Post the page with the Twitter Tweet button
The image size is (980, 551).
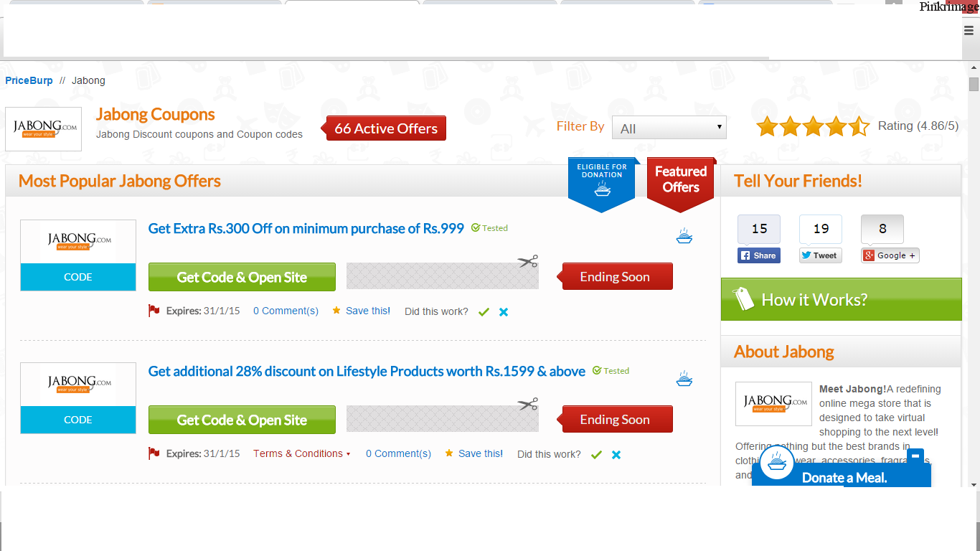(x=821, y=255)
